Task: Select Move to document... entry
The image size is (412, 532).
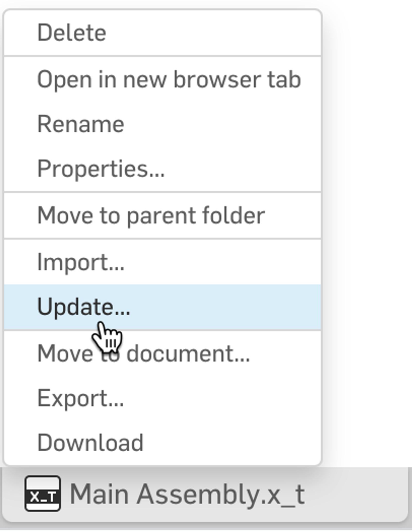Action: (x=144, y=353)
